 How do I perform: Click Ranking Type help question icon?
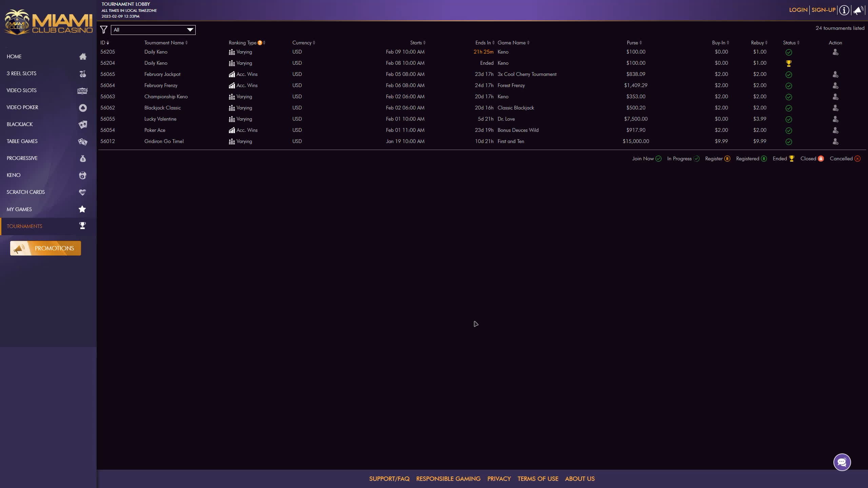260,43
